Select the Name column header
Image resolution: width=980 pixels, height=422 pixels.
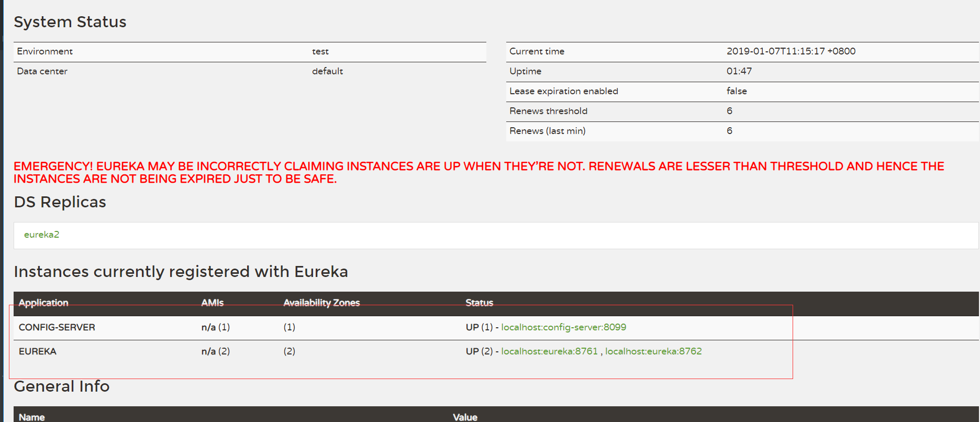click(x=32, y=417)
